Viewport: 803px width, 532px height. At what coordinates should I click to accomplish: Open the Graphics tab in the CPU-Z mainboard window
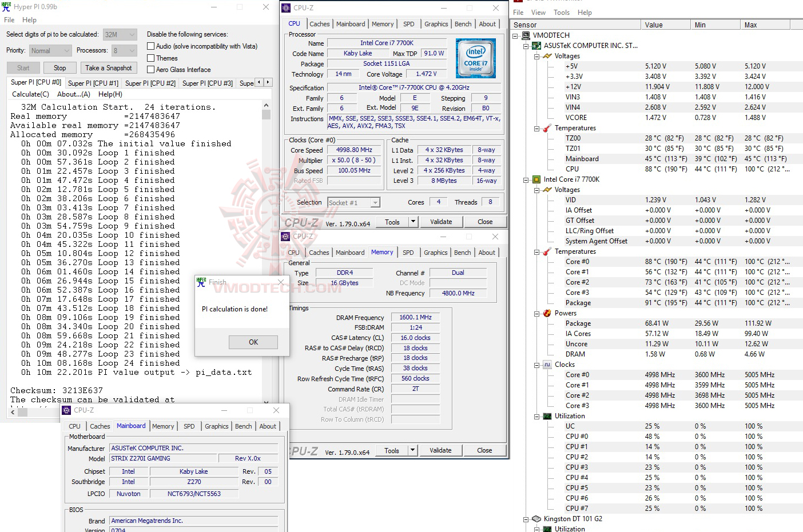(217, 426)
